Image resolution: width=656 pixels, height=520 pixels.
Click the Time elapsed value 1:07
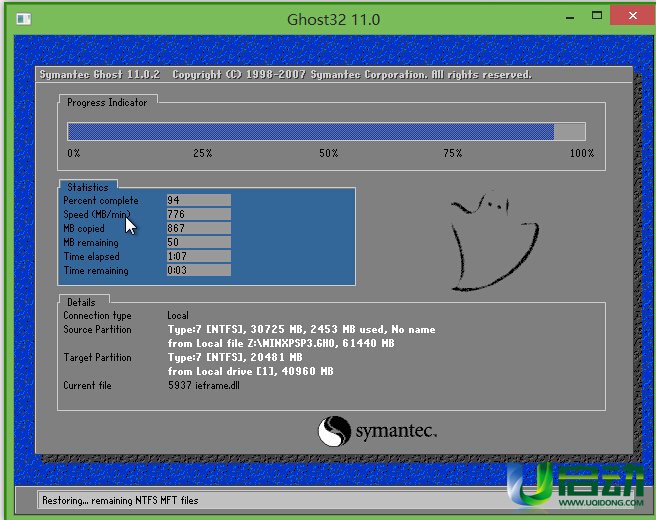pyautogui.click(x=199, y=256)
